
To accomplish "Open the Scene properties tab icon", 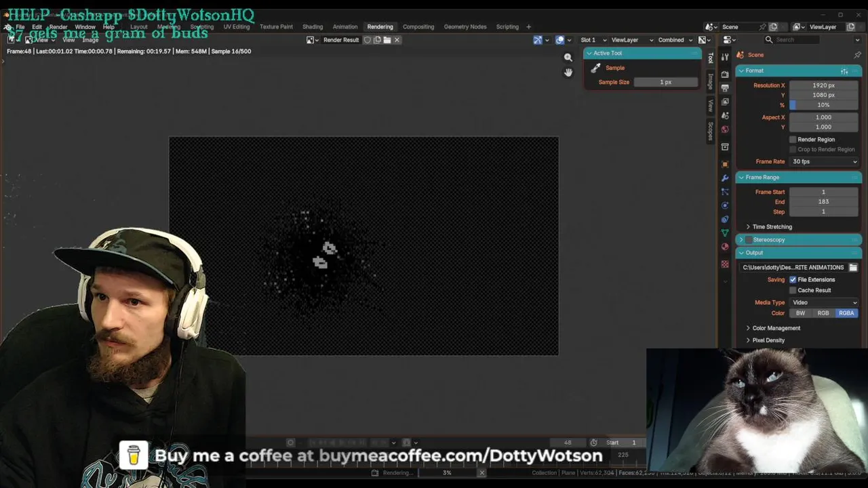I will click(x=725, y=115).
